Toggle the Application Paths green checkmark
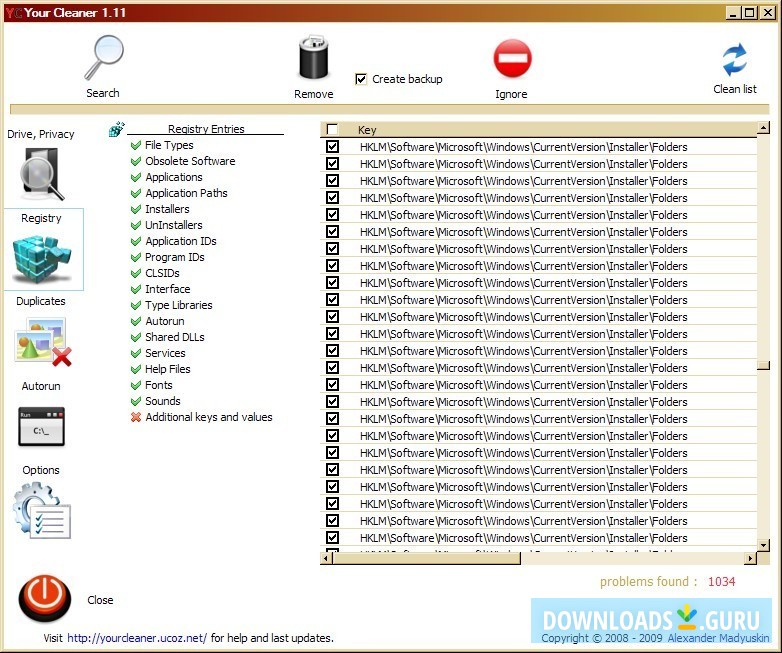 pyautogui.click(x=136, y=193)
